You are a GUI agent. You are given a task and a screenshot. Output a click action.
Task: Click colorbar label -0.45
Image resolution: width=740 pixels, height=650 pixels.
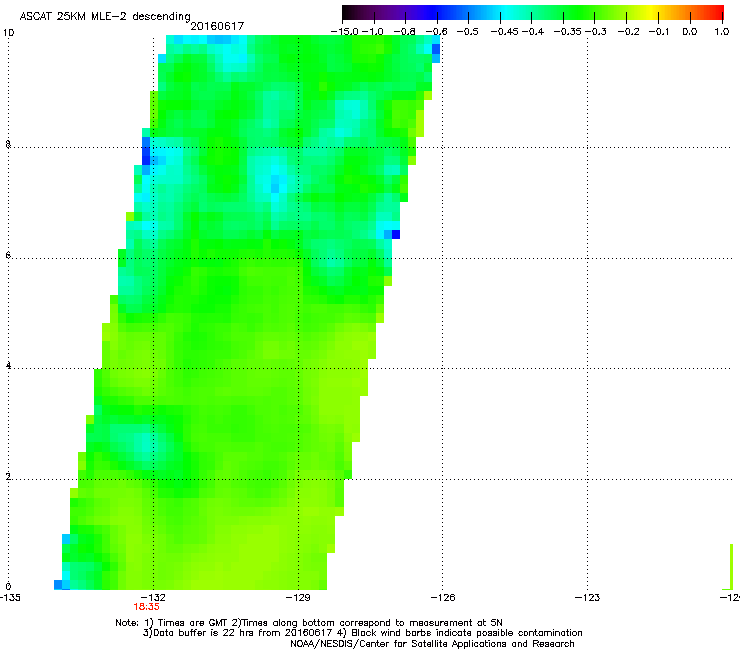click(x=505, y=32)
